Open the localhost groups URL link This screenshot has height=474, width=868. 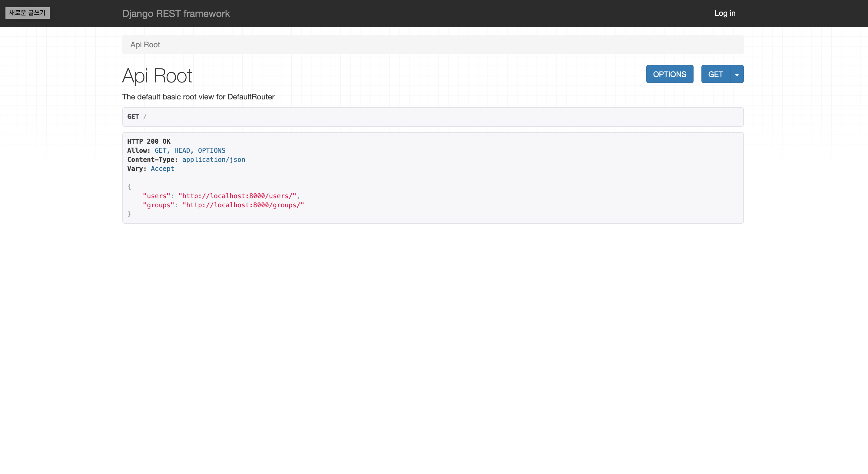click(x=243, y=205)
